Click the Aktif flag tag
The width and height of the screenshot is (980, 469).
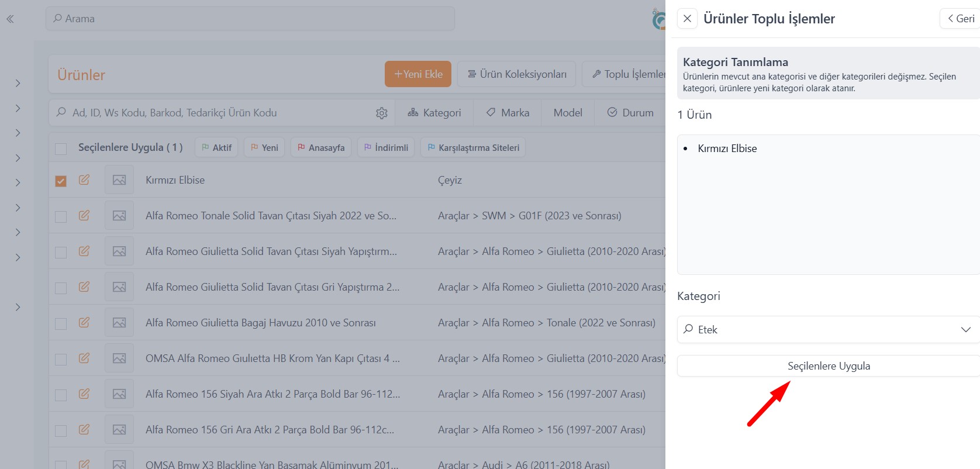tap(216, 147)
